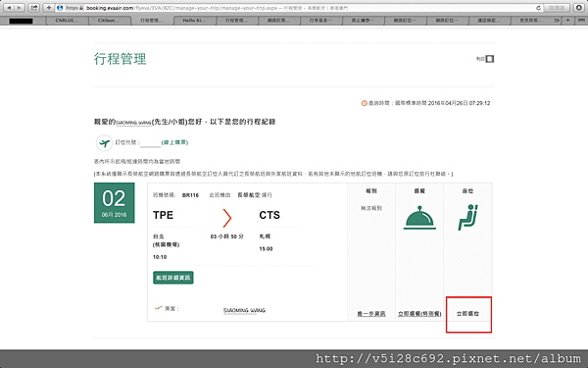Show all tabs overview button
The height and width of the screenshot is (368, 588).
coord(580,21)
